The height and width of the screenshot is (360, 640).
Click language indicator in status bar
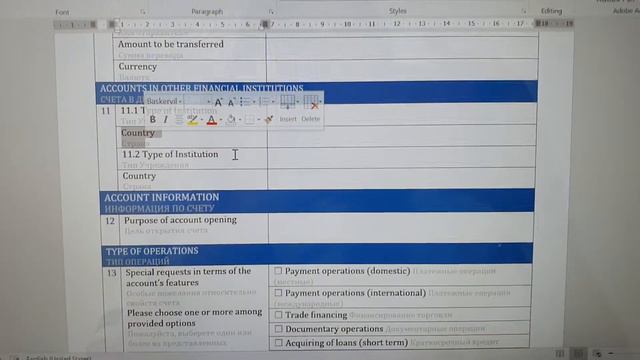[x=58, y=358]
